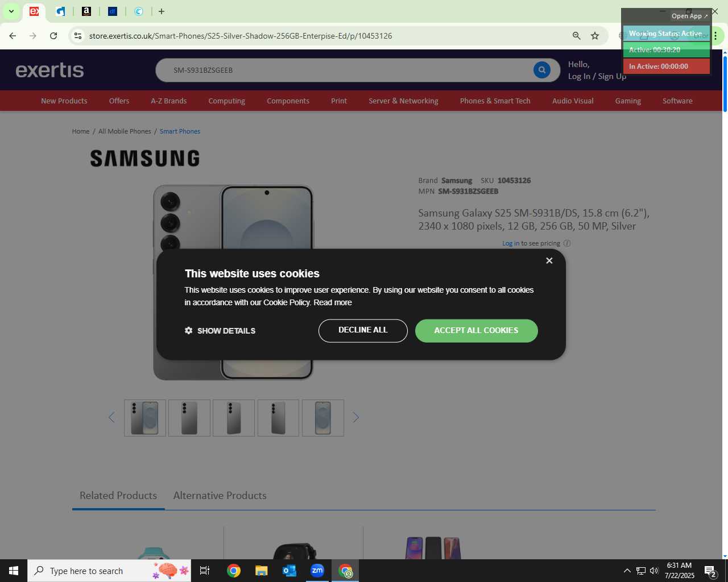
Task: Select fifth thumbnail showing phone front
Action: point(323,418)
